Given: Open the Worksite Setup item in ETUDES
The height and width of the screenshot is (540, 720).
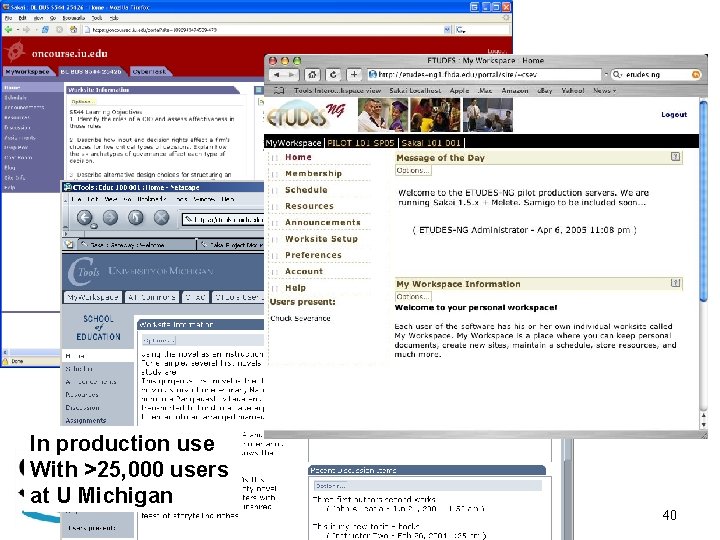Looking at the screenshot, I should [321, 239].
